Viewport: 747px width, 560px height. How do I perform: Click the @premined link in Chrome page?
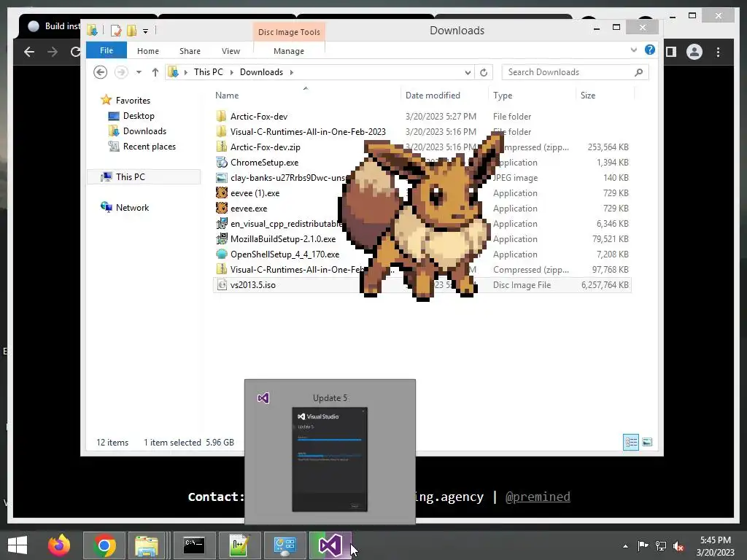(x=538, y=497)
